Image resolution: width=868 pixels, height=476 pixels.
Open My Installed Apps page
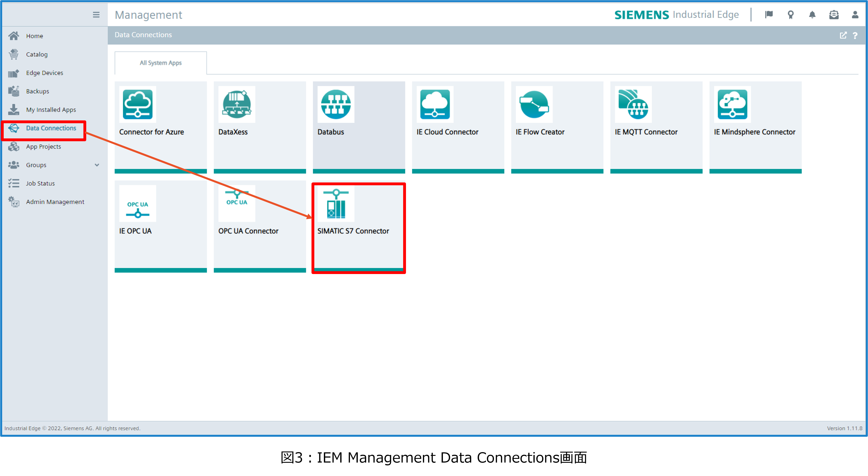coord(51,110)
